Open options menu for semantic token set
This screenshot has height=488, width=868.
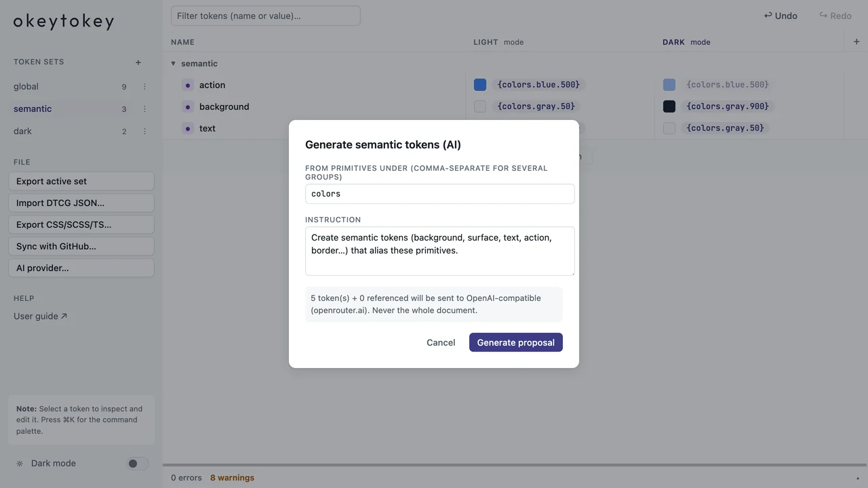coord(144,109)
